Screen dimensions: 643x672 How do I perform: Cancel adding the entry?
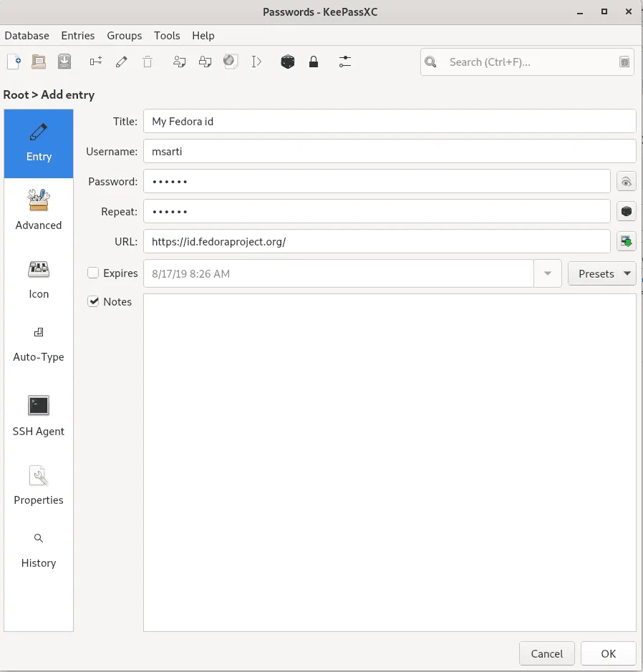coord(546,653)
